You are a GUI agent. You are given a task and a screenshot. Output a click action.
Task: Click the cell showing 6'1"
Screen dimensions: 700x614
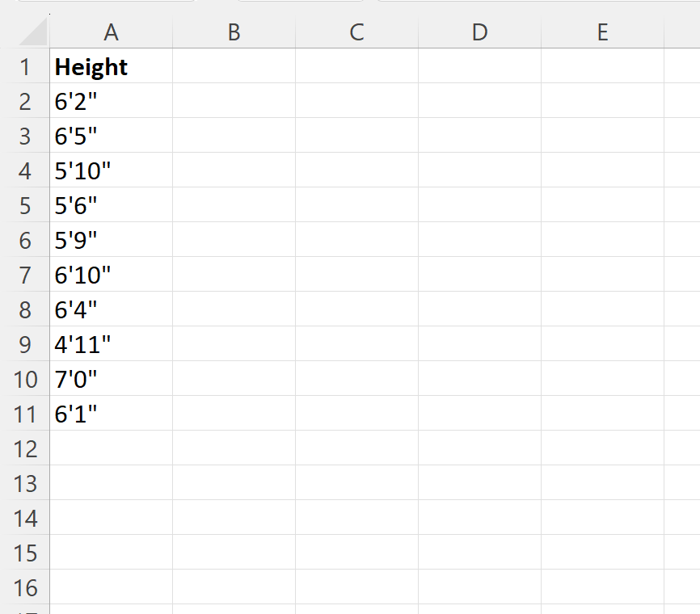coord(111,414)
